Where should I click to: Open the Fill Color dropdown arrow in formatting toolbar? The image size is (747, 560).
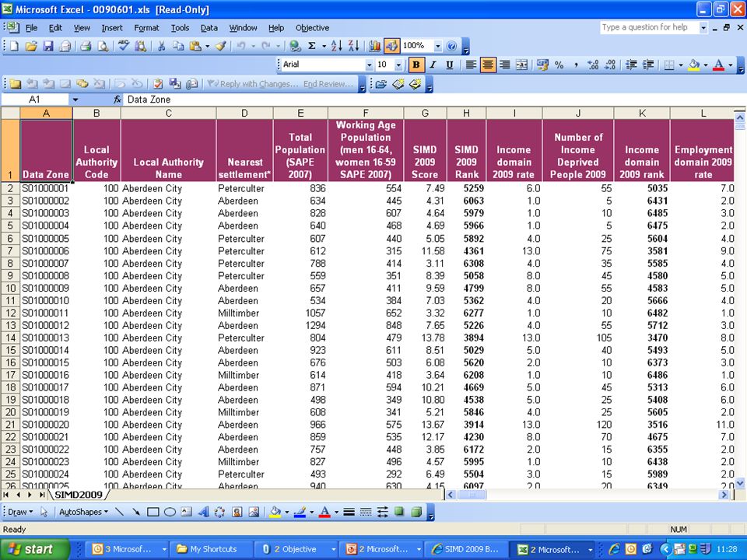click(x=706, y=65)
